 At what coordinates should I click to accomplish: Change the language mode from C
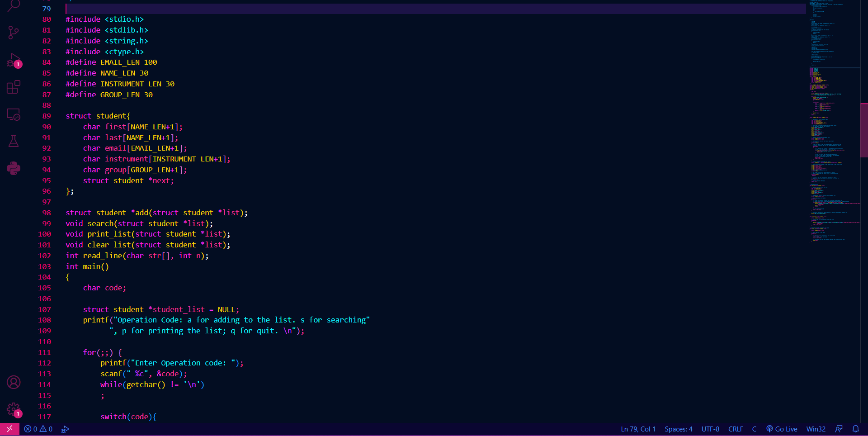[x=754, y=429]
